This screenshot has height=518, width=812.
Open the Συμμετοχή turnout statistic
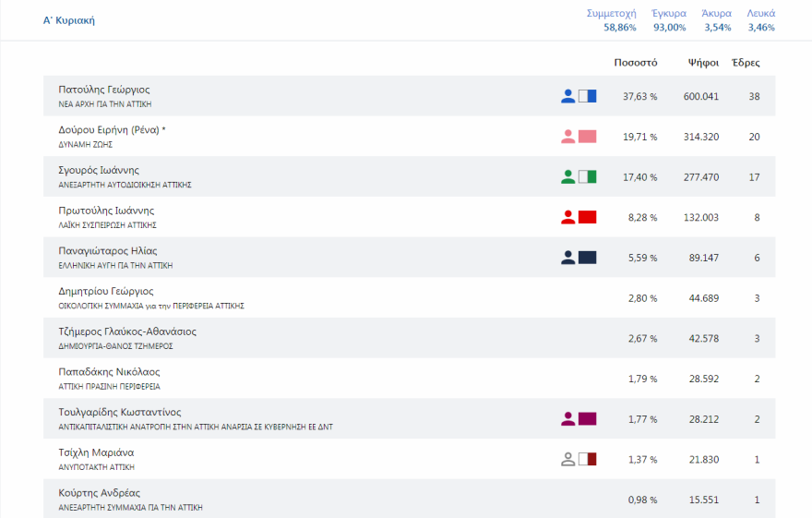612,20
